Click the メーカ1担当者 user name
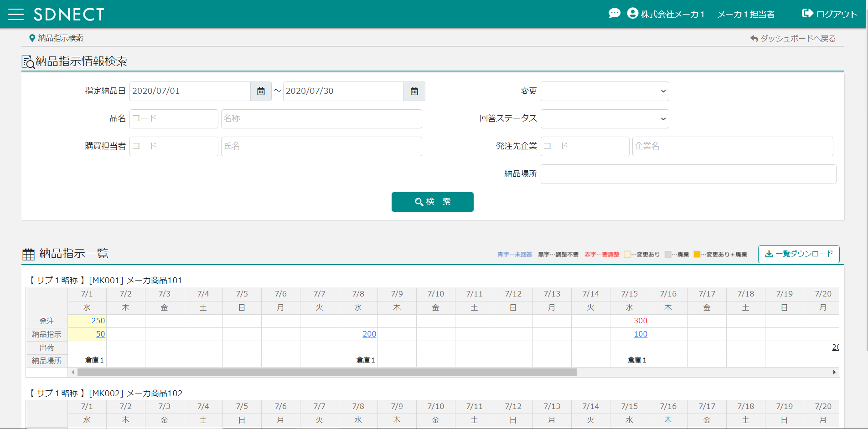The height and width of the screenshot is (429, 868). click(746, 14)
